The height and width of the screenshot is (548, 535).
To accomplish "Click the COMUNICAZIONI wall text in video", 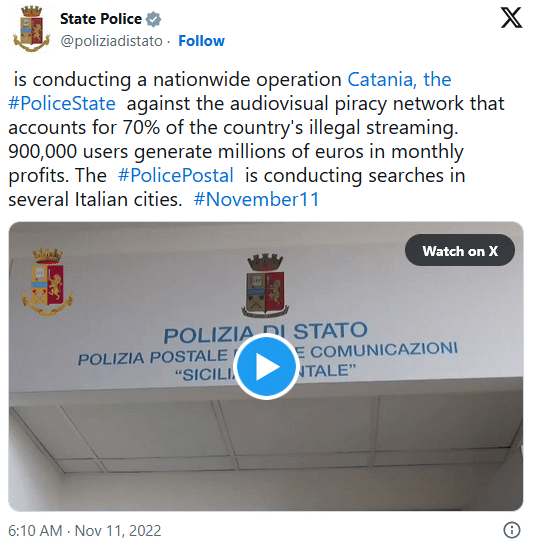I will click(384, 351).
